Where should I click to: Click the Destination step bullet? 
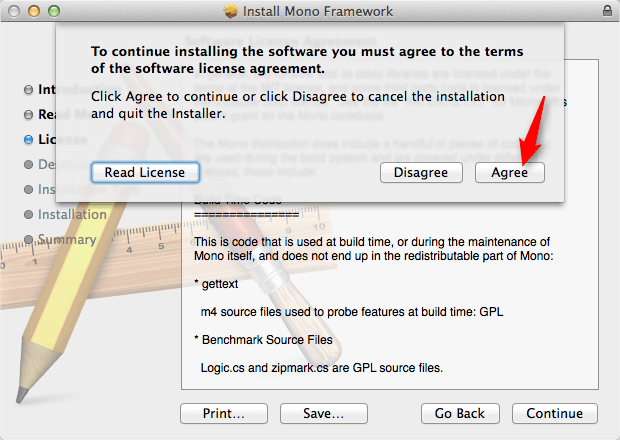click(x=28, y=164)
